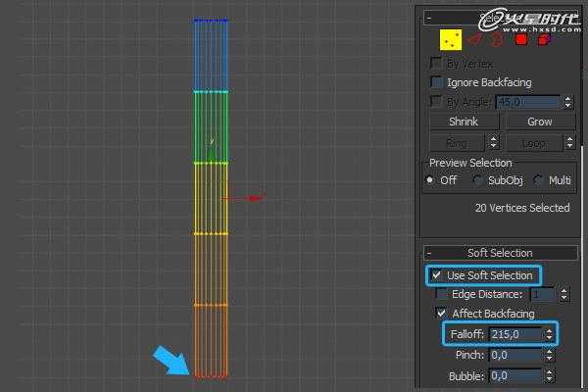Adjust the Ring spinner arrows
Viewport: 588px width, 392px height.
coord(493,142)
